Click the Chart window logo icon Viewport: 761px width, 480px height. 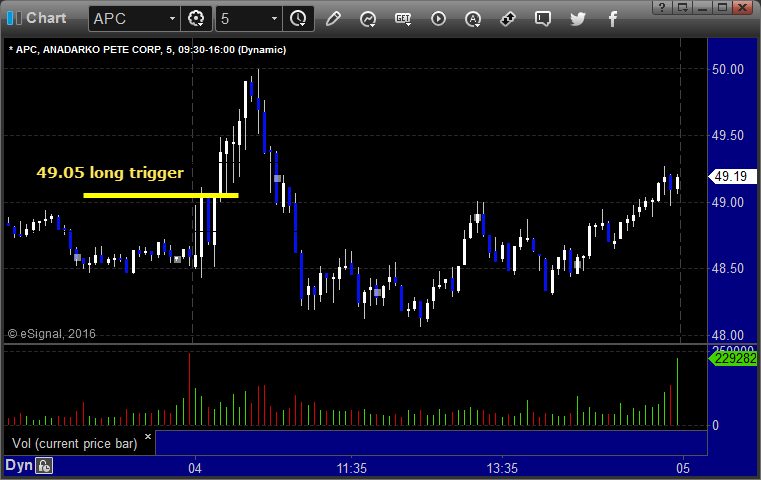[x=14, y=18]
